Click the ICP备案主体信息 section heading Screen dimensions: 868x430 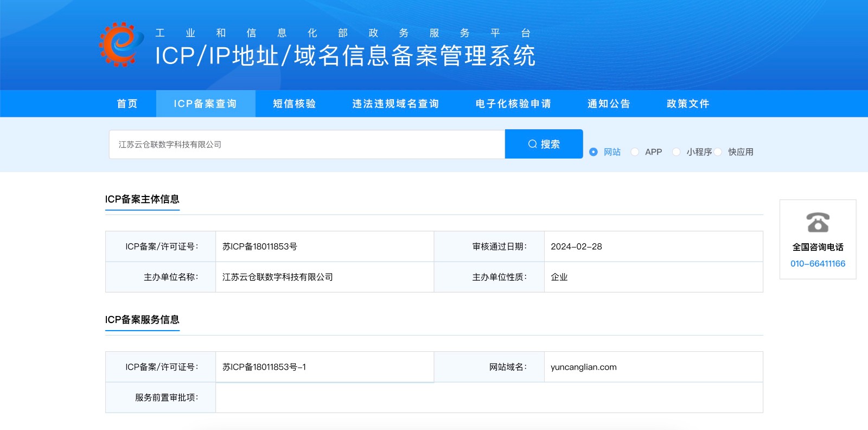click(142, 199)
